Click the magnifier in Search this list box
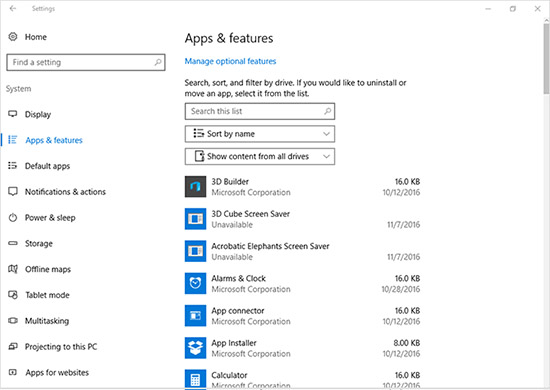The width and height of the screenshot is (550, 390). [x=327, y=111]
